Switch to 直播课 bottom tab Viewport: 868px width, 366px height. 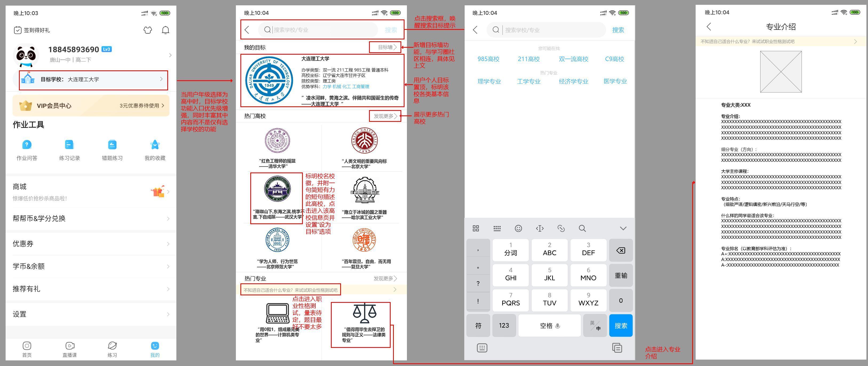click(x=70, y=349)
